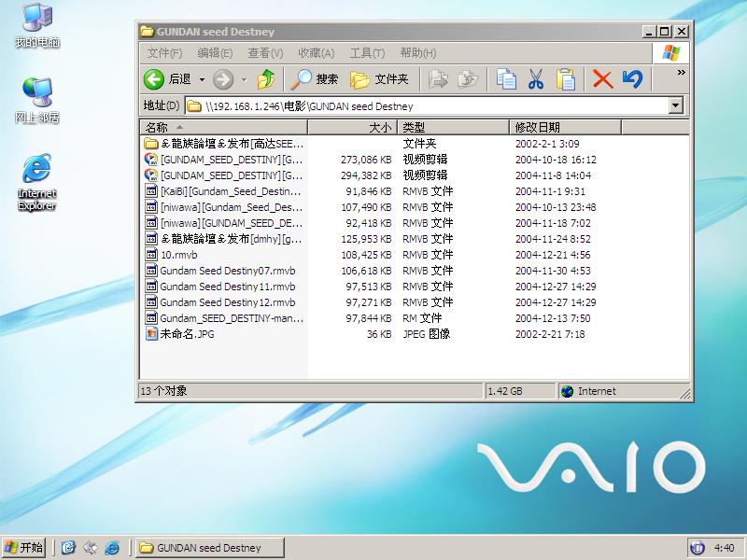The image size is (747, 560).
Task: Open the 收藏(A) menu
Action: 317,53
